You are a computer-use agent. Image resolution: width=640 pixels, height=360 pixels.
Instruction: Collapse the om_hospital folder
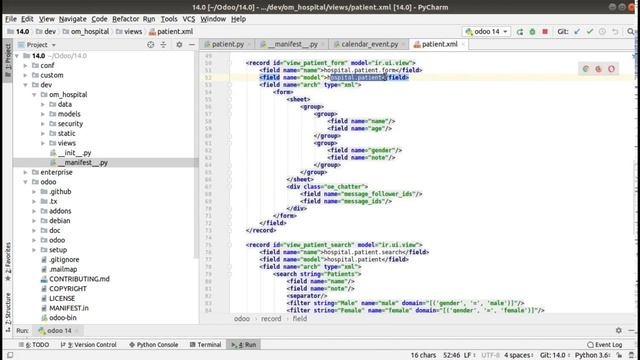[x=34, y=95]
